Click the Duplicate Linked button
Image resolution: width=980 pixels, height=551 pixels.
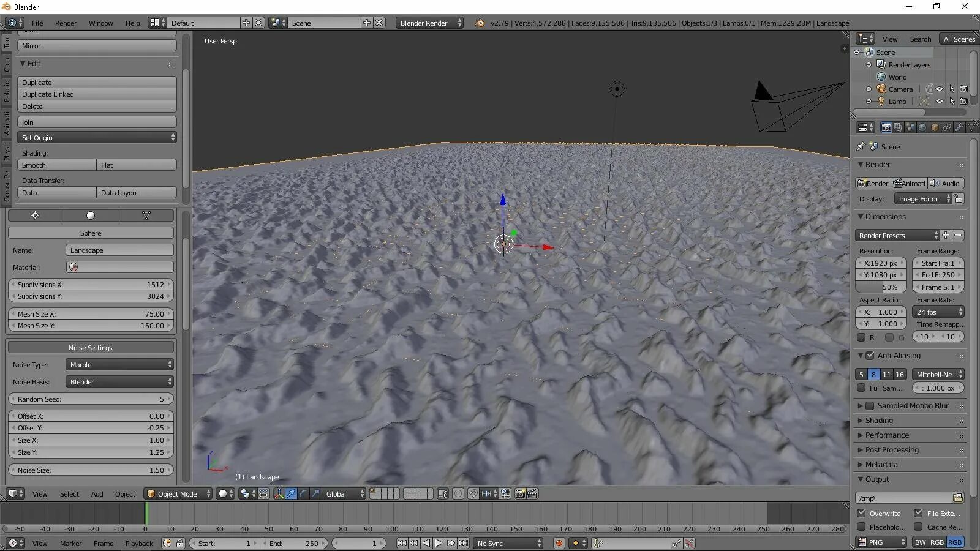pos(97,94)
